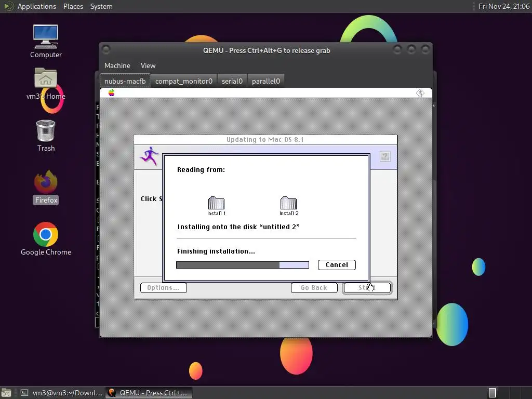Viewport: 532px width, 399px height.
Task: Switch to the compat_monitor0 tab
Action: click(x=183, y=81)
